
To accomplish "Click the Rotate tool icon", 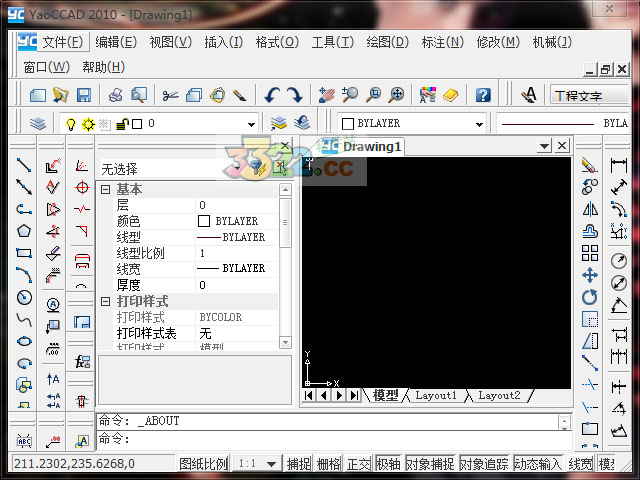I will [x=590, y=297].
